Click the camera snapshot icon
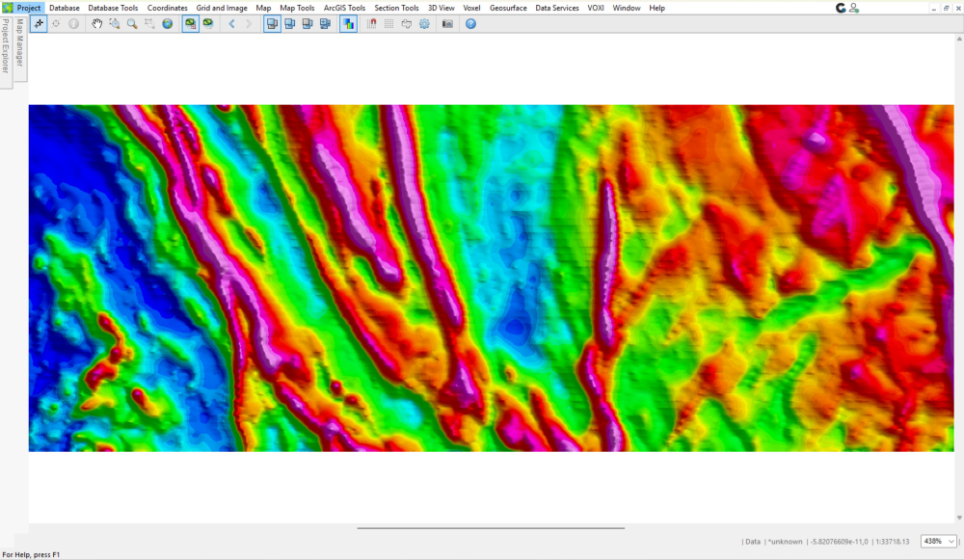 tap(447, 23)
